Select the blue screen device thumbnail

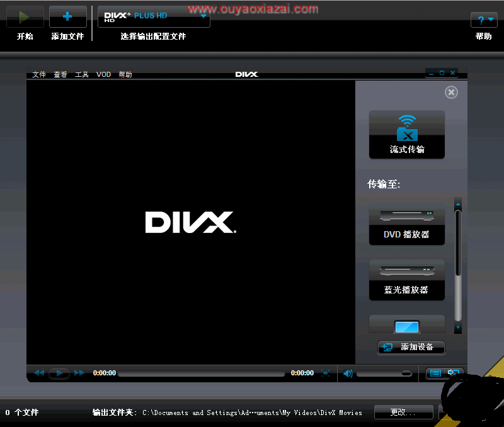click(x=407, y=325)
